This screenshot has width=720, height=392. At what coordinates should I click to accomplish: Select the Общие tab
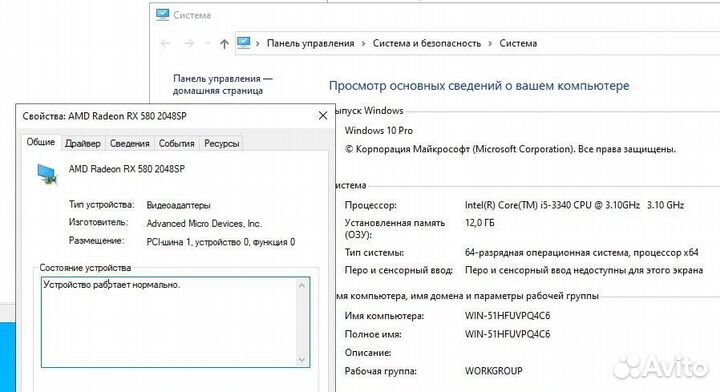40,142
